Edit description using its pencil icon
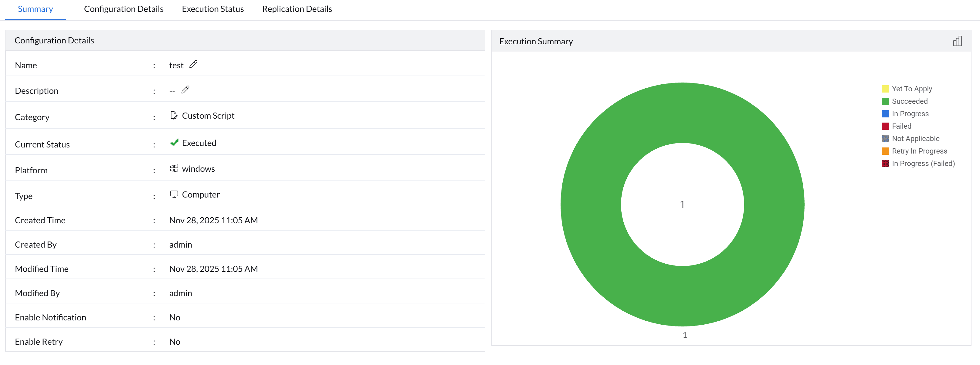 click(185, 90)
